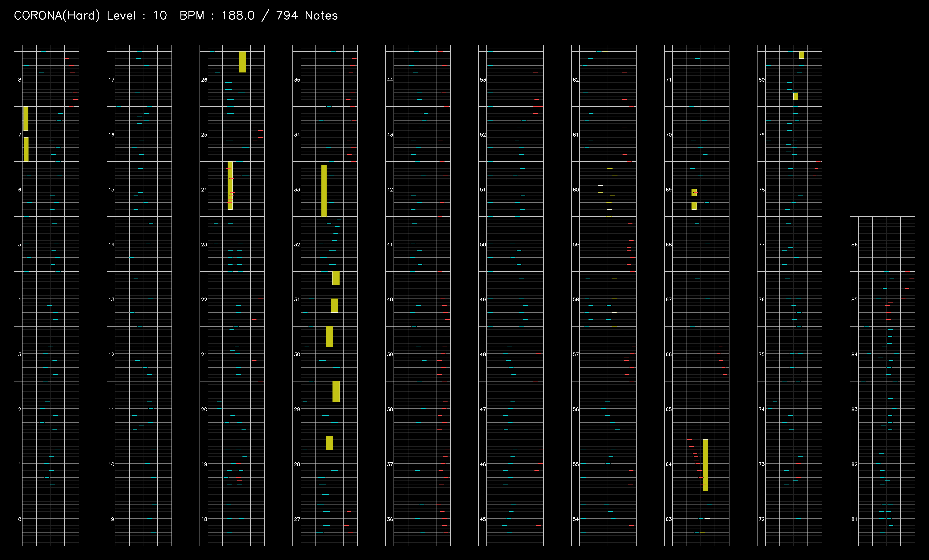Click measure number 5 label
929x560 pixels.
point(20,244)
